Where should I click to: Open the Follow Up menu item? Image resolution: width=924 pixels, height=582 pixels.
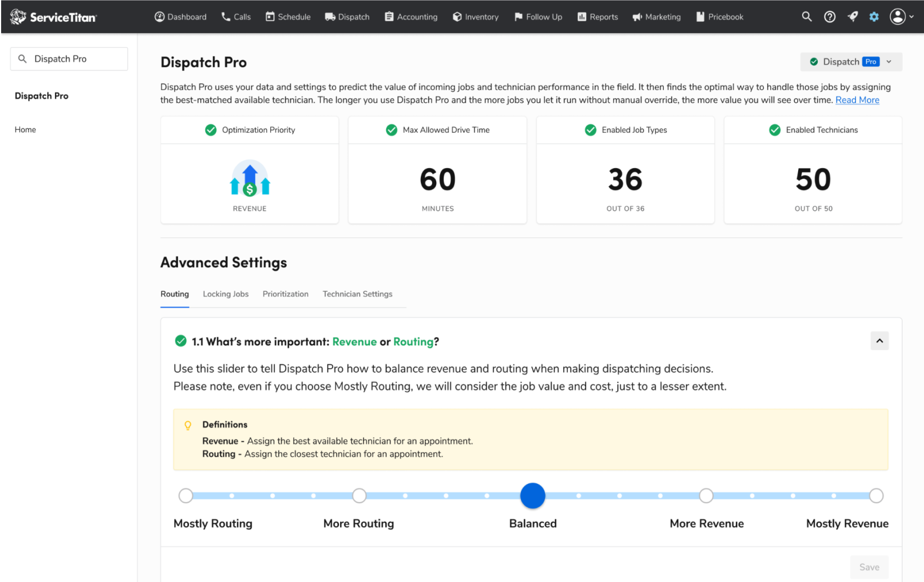[538, 17]
